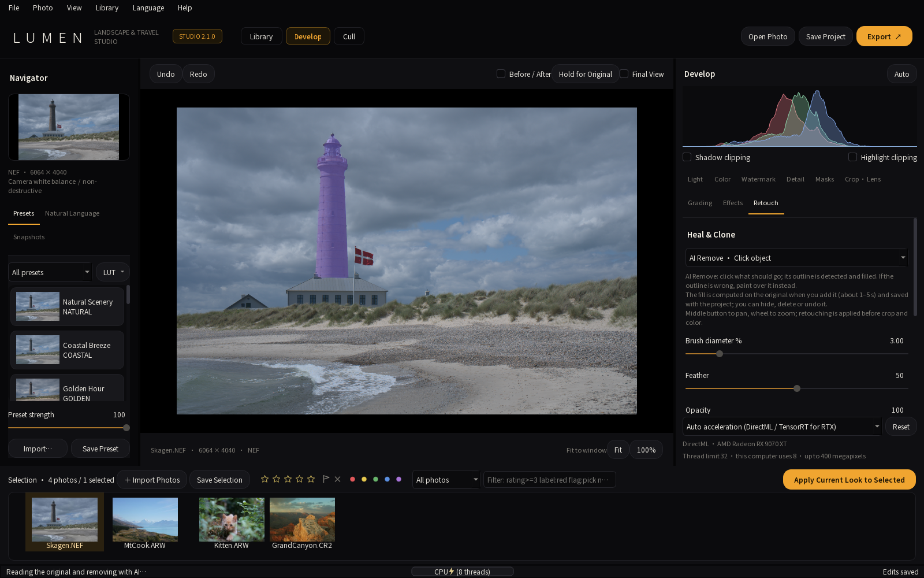Expand the AI Remove tool dropdown
Screen dimensions: 924x578
click(x=796, y=258)
